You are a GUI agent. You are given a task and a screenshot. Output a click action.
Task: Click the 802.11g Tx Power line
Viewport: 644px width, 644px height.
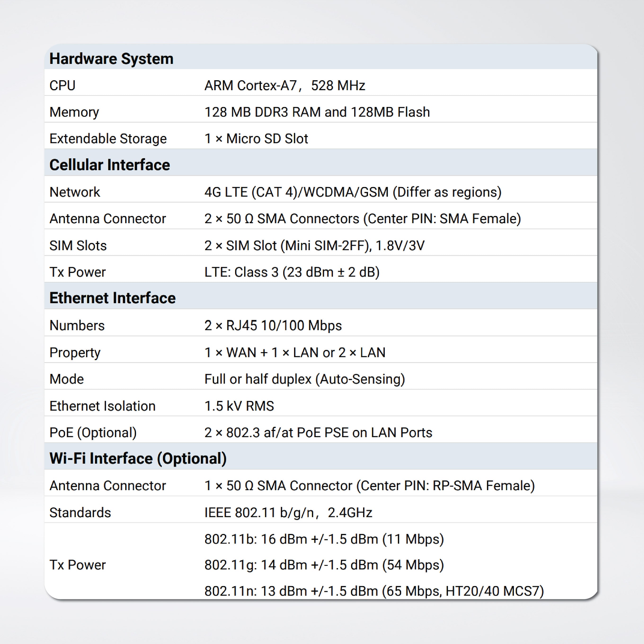(324, 565)
